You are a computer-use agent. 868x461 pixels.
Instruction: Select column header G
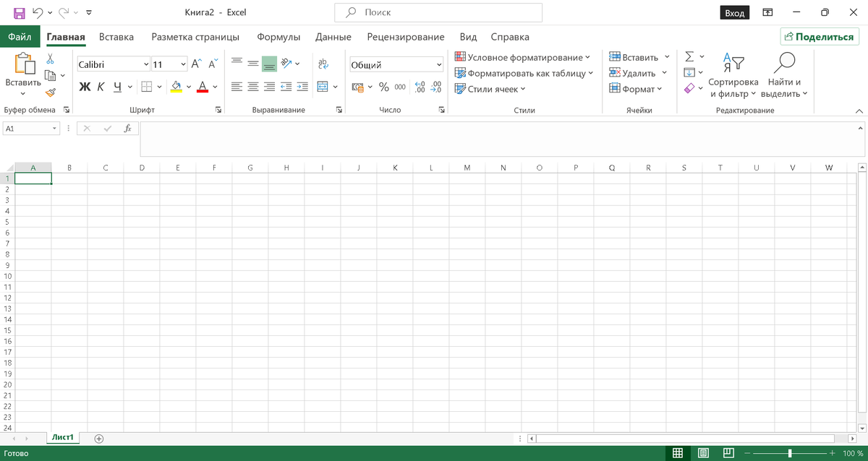pyautogui.click(x=250, y=168)
